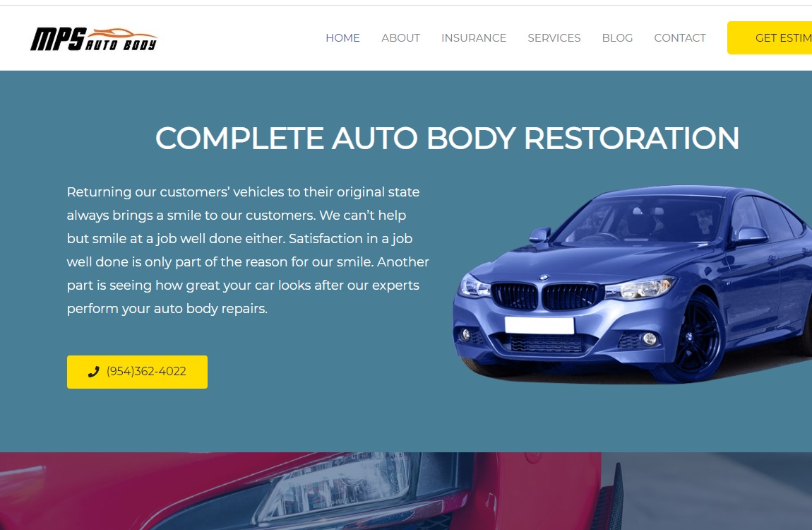Open the Home menu item
Image resolution: width=812 pixels, height=530 pixels.
click(x=342, y=38)
